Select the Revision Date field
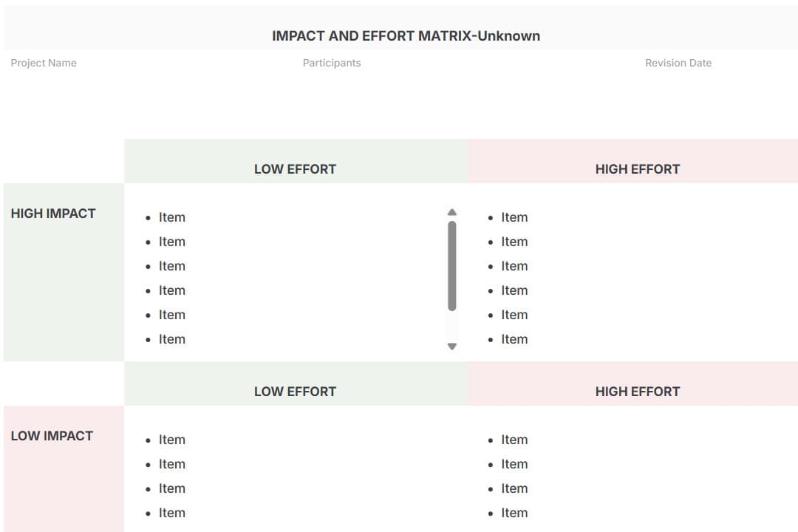The width and height of the screenshot is (798, 532). 678,63
